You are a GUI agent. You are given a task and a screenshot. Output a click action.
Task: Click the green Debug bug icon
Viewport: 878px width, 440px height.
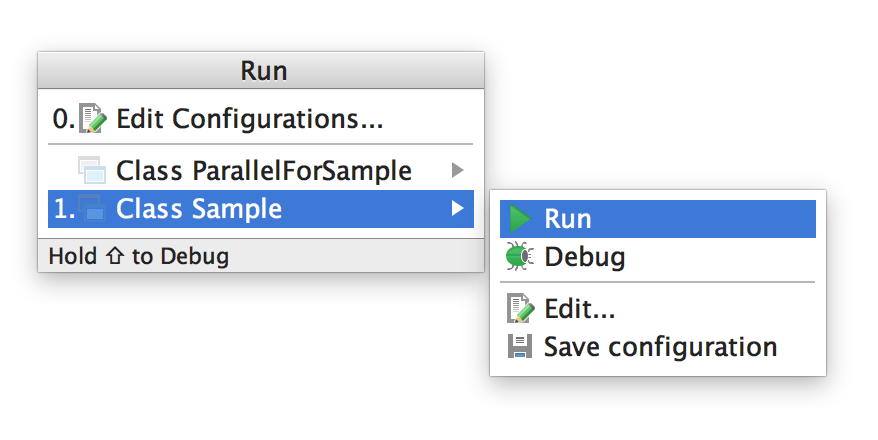coord(519,257)
